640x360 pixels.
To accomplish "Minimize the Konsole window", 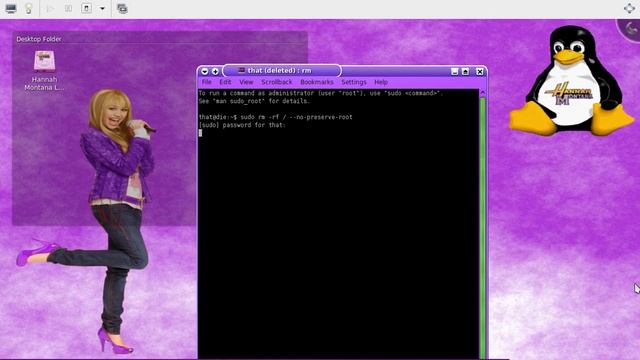I will click(x=454, y=71).
